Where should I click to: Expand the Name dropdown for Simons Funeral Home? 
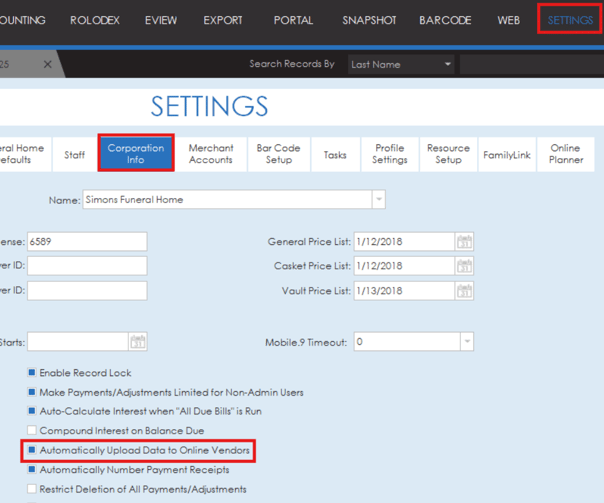[377, 199]
